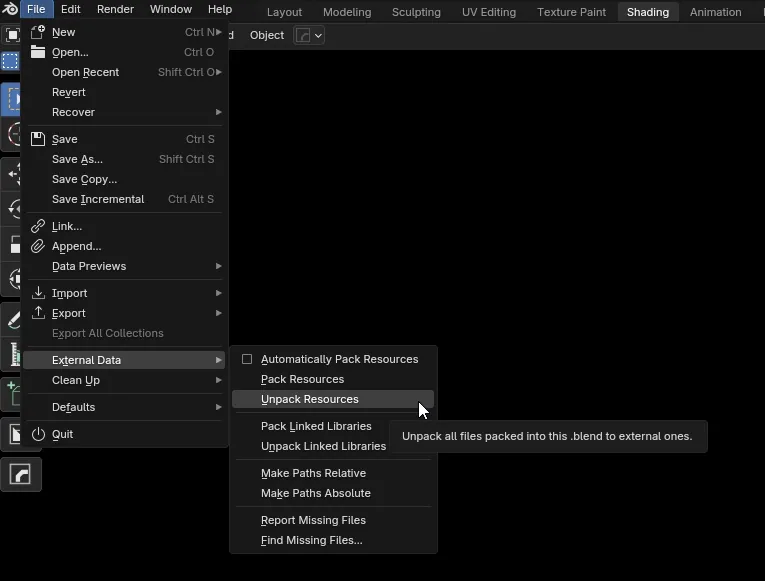The height and width of the screenshot is (581, 765).
Task: Click the New file icon
Action: point(38,32)
